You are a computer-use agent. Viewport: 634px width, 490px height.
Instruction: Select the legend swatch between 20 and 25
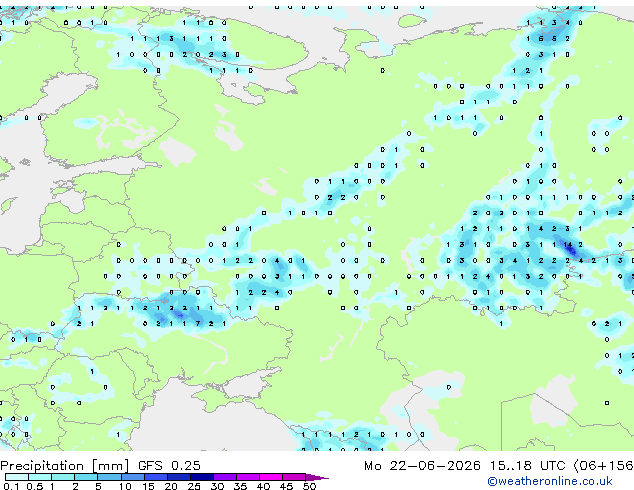[x=179, y=477]
